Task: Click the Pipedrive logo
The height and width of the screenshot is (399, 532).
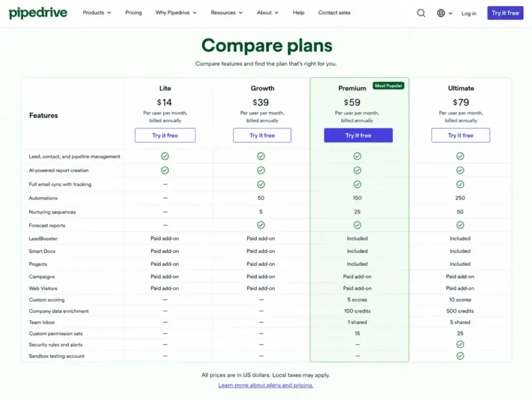Action: tap(38, 13)
